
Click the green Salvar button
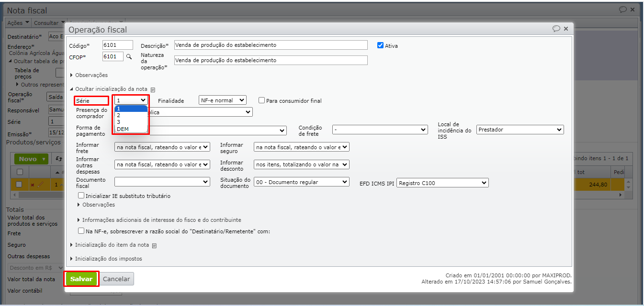pyautogui.click(x=81, y=279)
